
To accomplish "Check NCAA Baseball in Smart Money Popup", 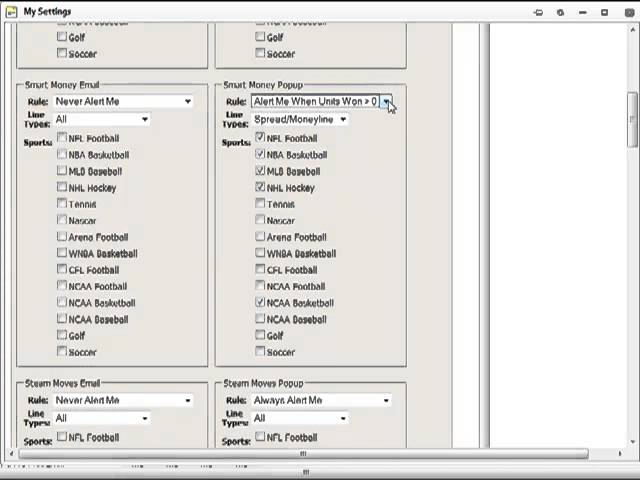I will click(x=260, y=318).
